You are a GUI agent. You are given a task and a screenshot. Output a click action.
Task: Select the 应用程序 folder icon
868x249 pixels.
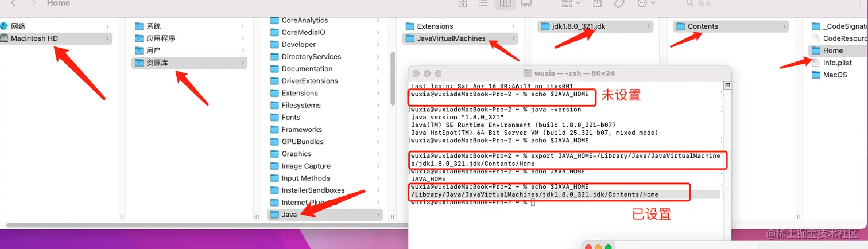pyautogui.click(x=139, y=38)
